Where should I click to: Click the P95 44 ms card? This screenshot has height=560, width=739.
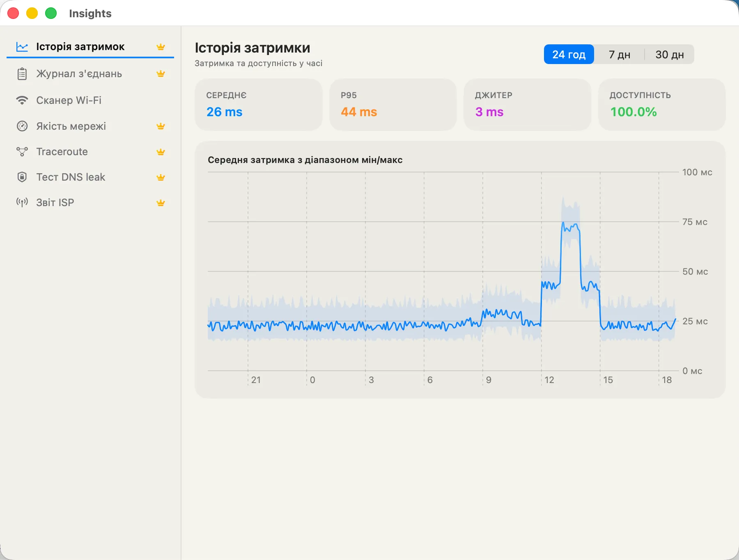[393, 105]
